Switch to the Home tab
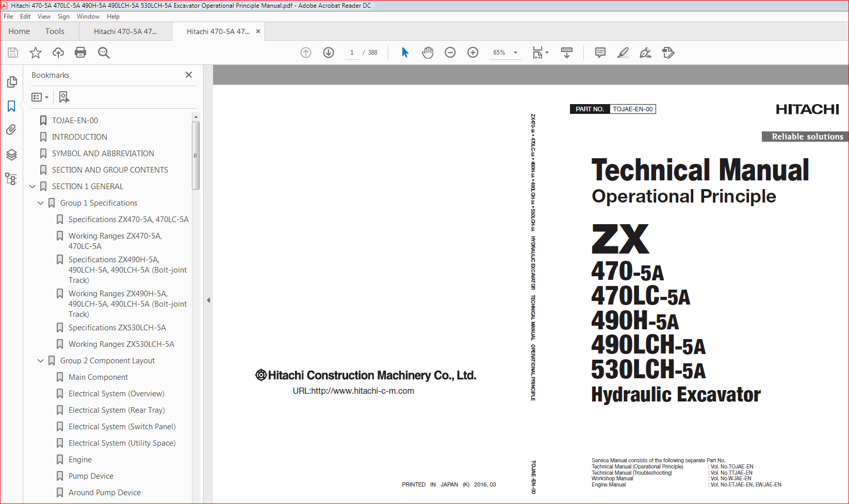Screen dimensions: 849x504 [19, 31]
